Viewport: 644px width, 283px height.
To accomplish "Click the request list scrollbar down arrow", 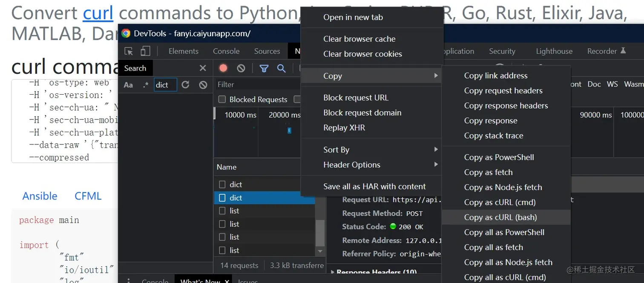I will click(320, 251).
